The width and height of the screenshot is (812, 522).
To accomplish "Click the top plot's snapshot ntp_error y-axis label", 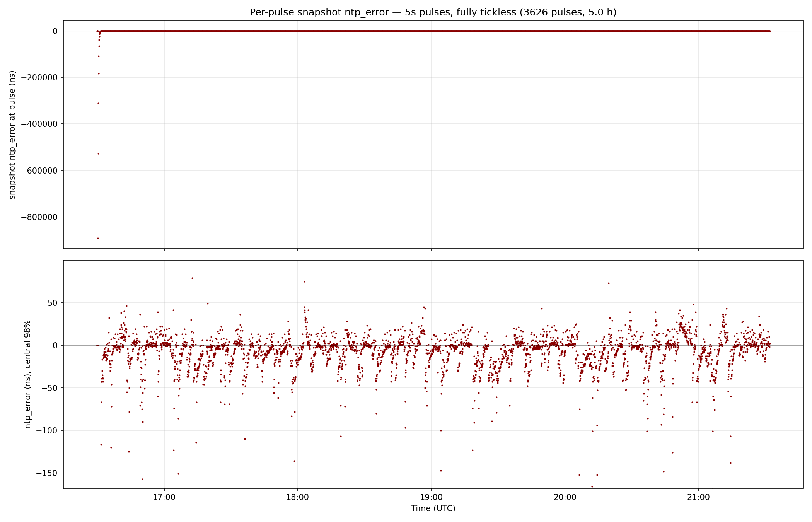I will coord(12,135).
